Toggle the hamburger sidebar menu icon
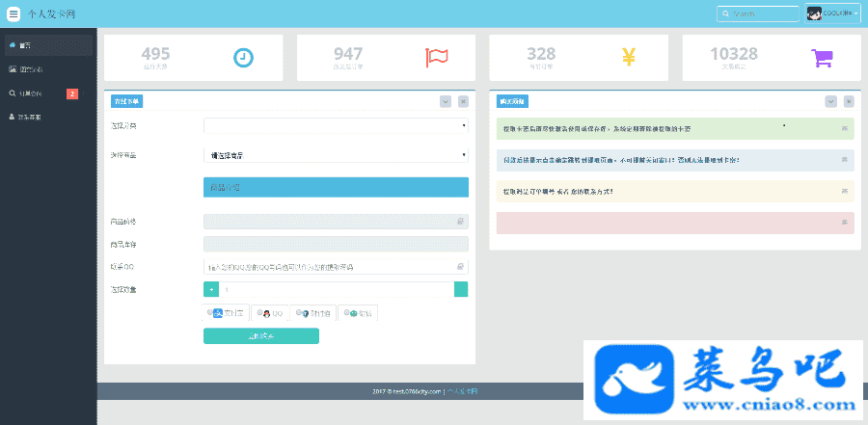The width and height of the screenshot is (868, 425). tap(14, 14)
